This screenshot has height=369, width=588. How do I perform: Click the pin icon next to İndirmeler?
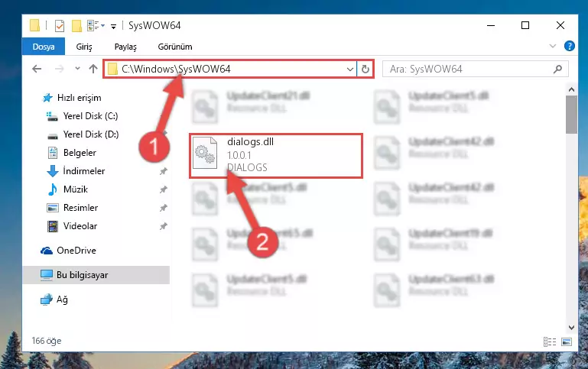(x=163, y=171)
